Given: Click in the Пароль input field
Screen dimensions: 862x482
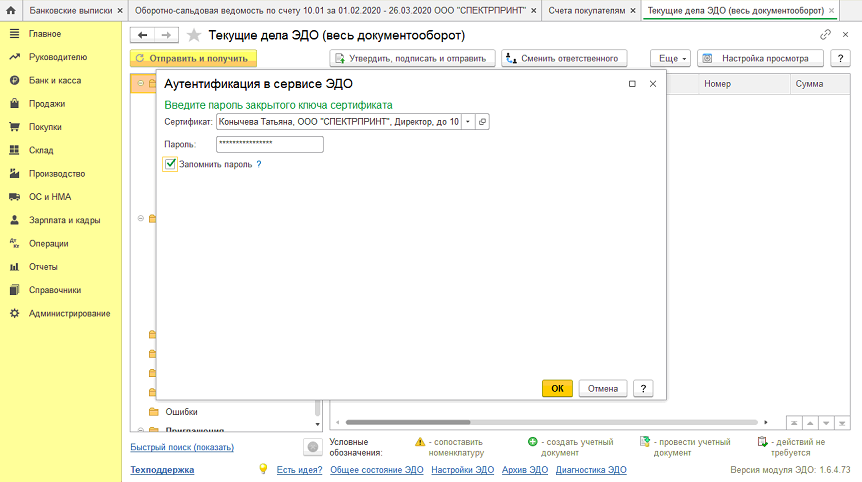Looking at the screenshot, I should coord(270,144).
